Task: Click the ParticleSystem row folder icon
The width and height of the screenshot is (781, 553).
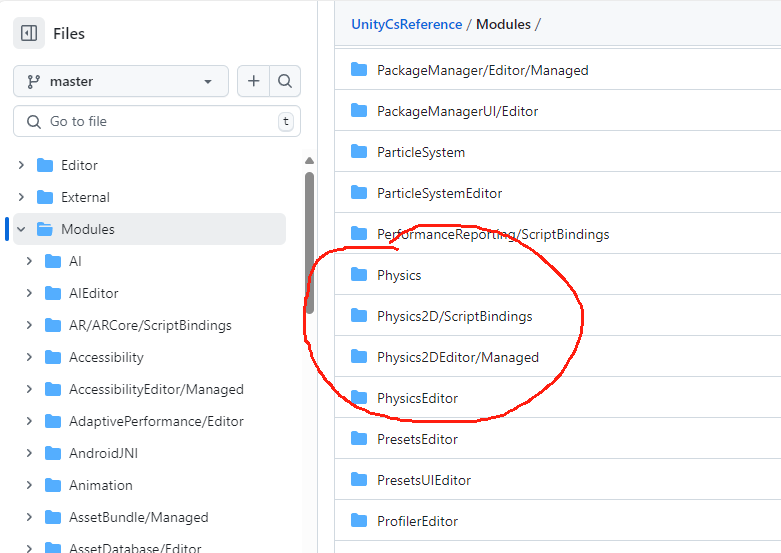Action: coord(359,151)
